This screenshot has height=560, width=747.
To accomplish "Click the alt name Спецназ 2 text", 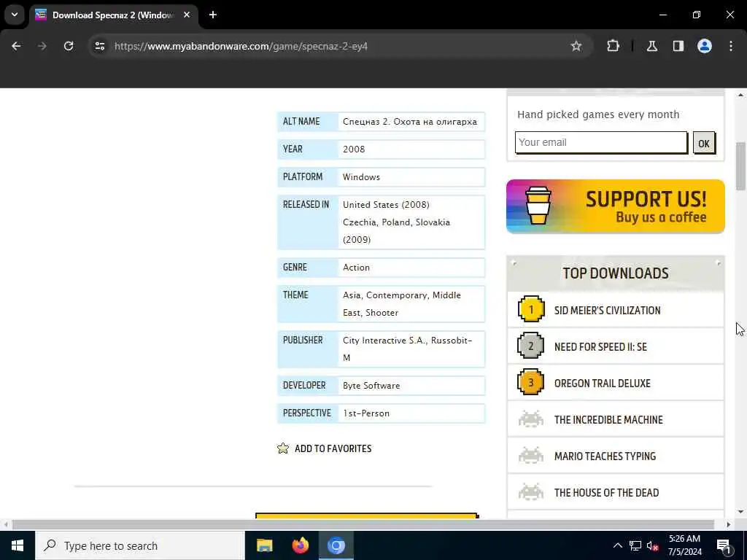I will pyautogui.click(x=410, y=122).
